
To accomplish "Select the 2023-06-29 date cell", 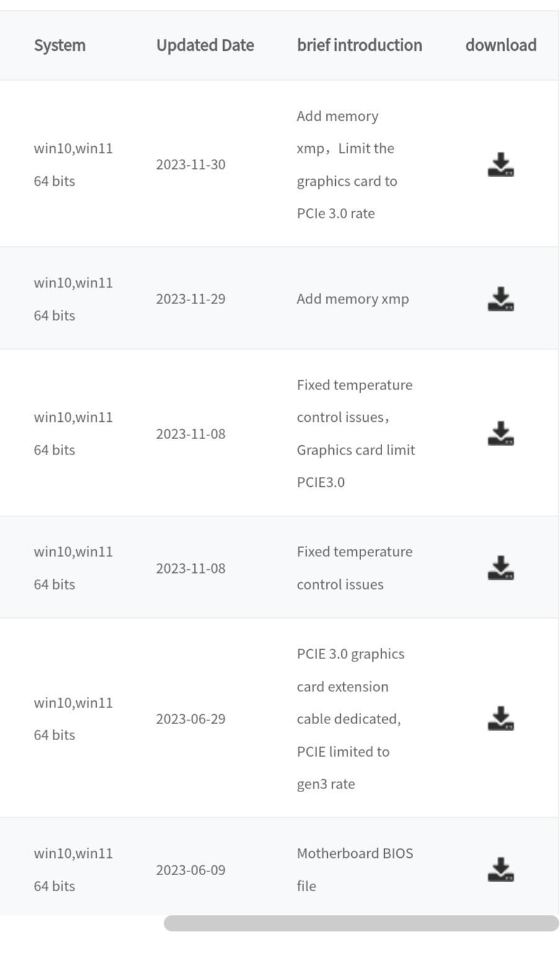I will coord(191,719).
